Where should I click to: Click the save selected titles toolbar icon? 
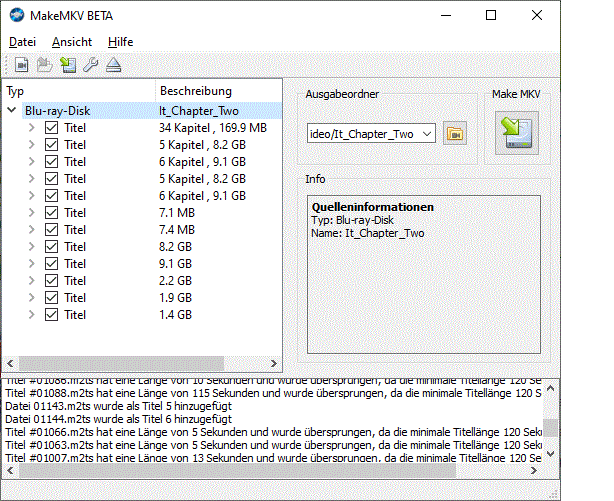coord(68,66)
